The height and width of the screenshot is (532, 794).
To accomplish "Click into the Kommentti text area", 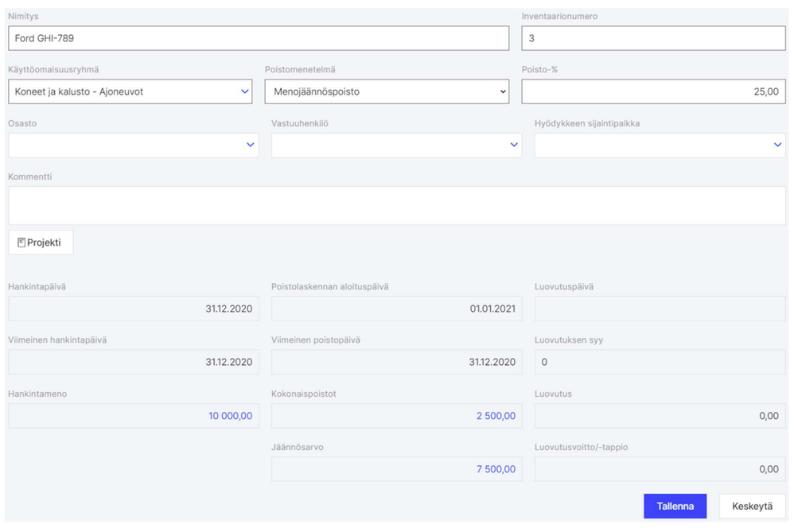I will pos(396,206).
